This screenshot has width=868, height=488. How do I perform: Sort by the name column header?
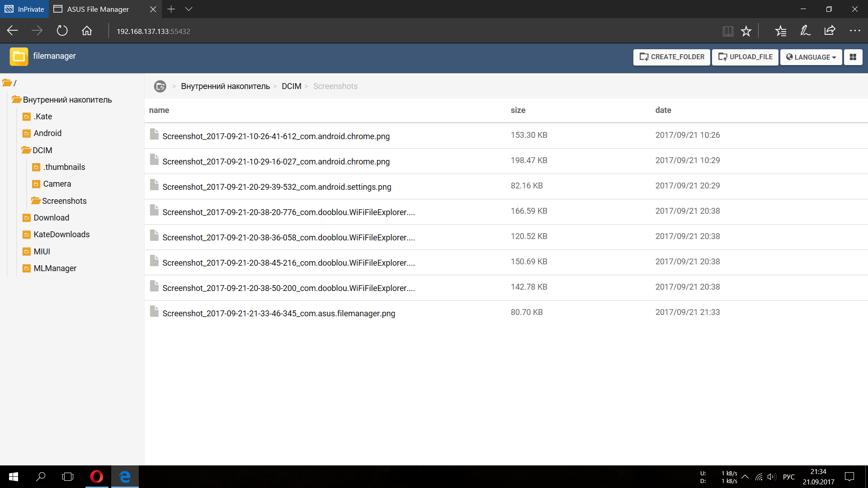pyautogui.click(x=159, y=110)
